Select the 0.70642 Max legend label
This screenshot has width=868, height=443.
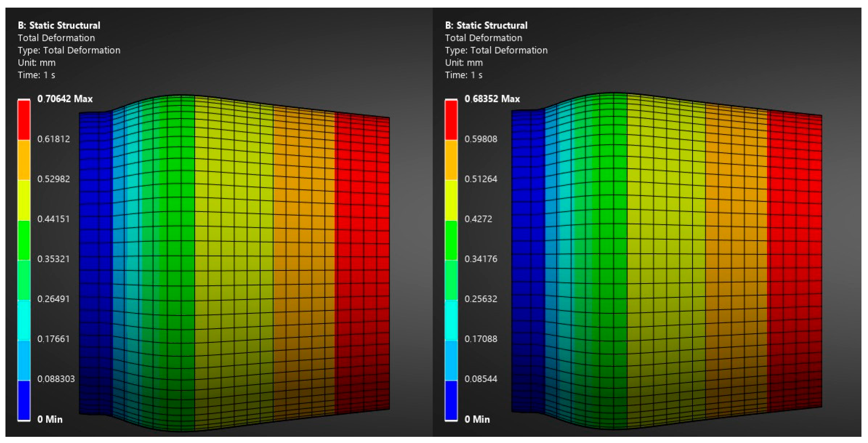65,99
